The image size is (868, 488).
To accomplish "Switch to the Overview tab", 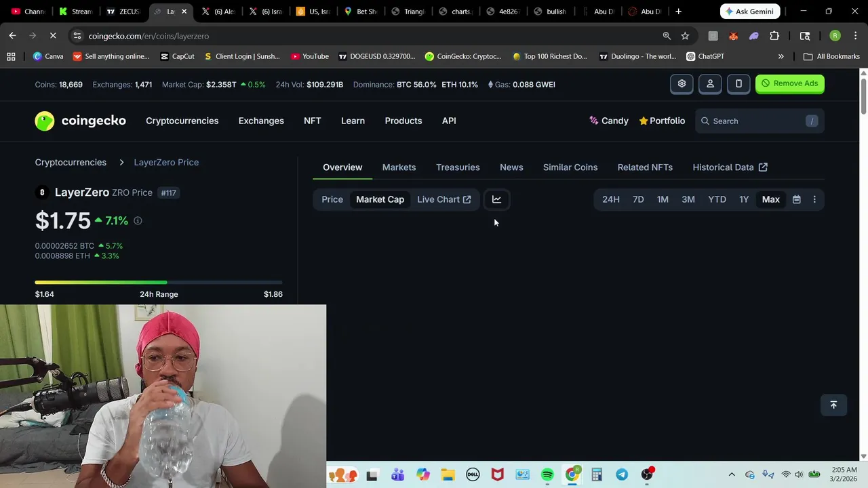I will (x=342, y=167).
